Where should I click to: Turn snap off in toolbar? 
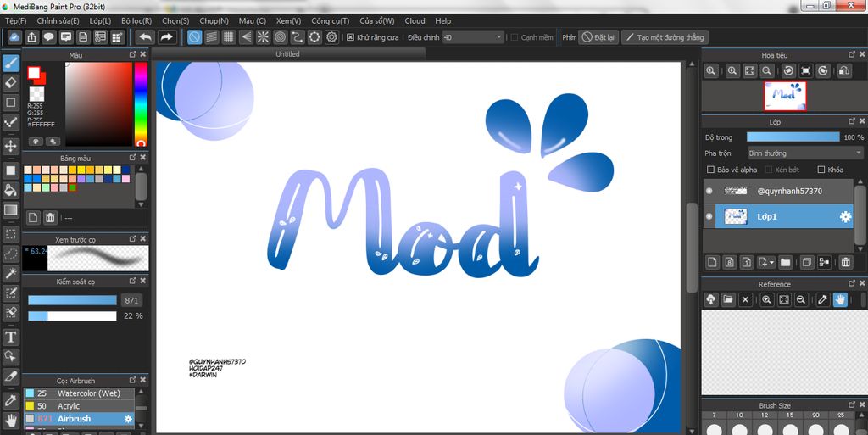(194, 37)
